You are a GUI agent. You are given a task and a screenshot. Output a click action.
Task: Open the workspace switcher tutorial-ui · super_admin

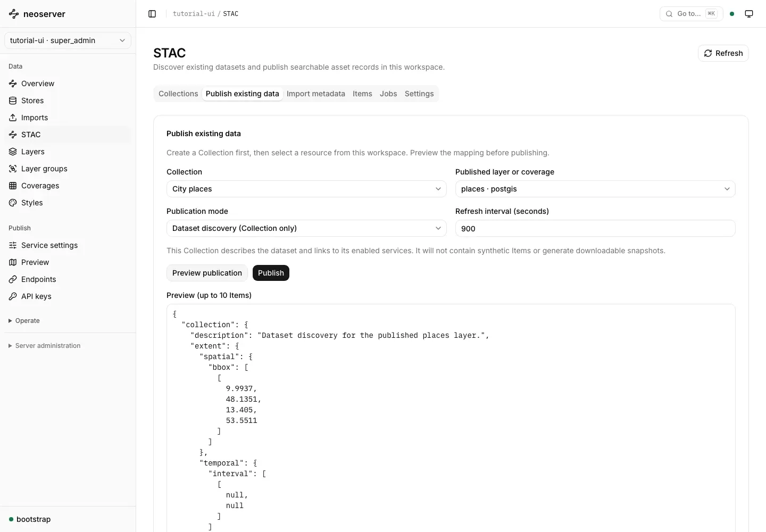point(68,40)
